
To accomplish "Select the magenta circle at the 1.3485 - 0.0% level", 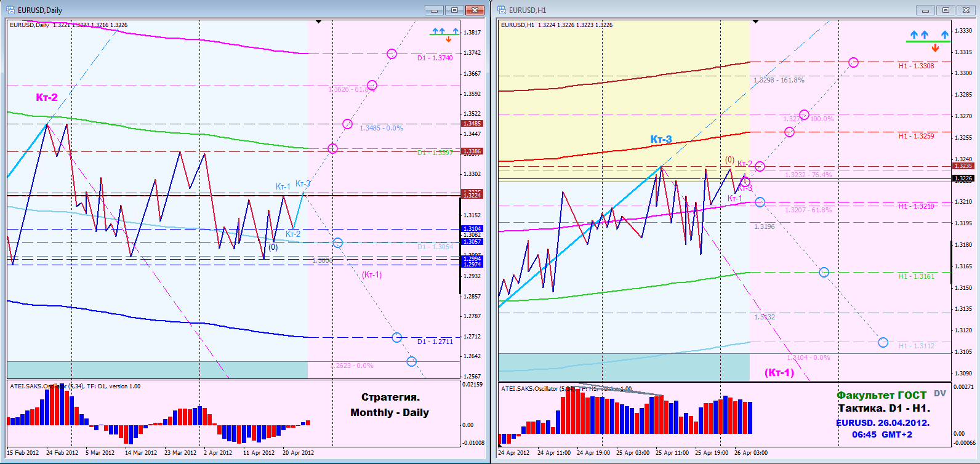I will (348, 124).
